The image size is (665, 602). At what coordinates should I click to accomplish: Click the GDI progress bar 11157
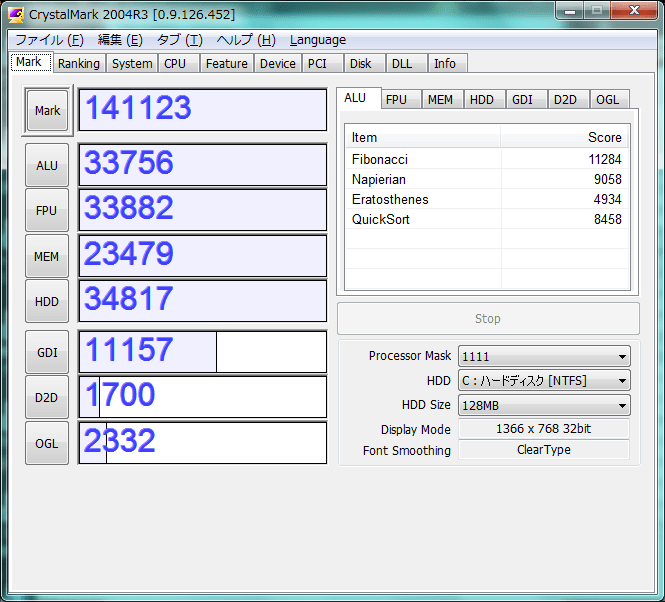pyautogui.click(x=203, y=352)
